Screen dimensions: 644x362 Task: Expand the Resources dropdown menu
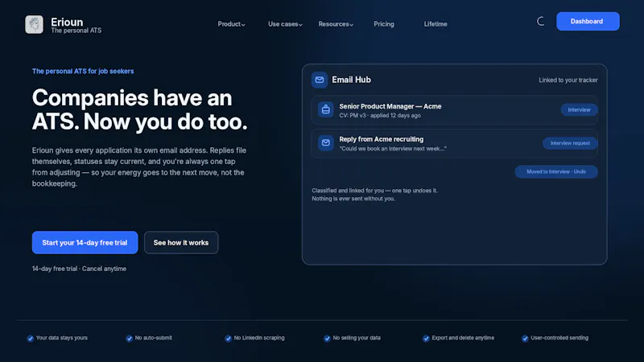[336, 24]
